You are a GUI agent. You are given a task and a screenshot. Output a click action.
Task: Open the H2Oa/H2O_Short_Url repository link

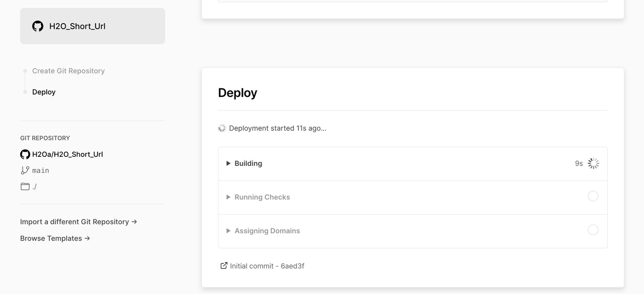click(x=67, y=154)
